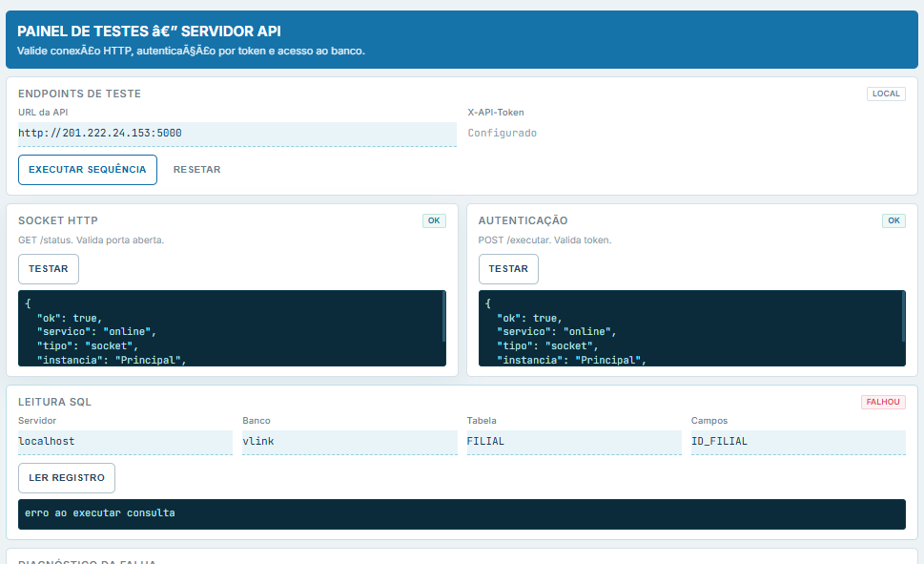Edit the Banco field containing vlink
Screen dimensions: 924x564
click(349, 442)
